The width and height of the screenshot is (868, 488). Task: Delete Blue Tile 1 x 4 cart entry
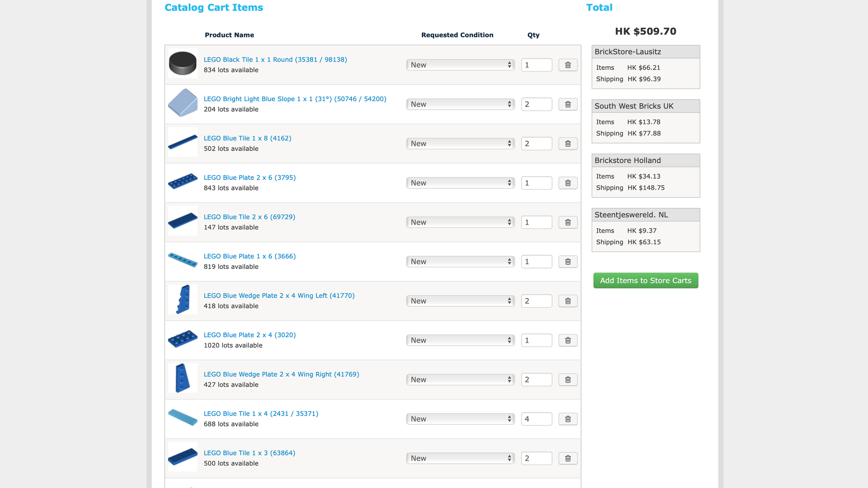pyautogui.click(x=568, y=419)
